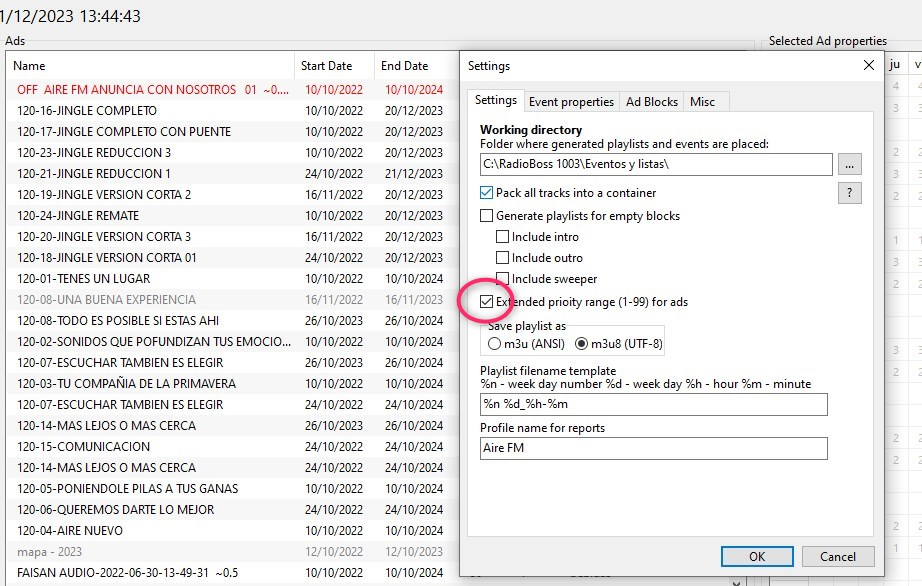Click the question mark help button
Viewport: 922px width, 586px height.
tap(849, 193)
